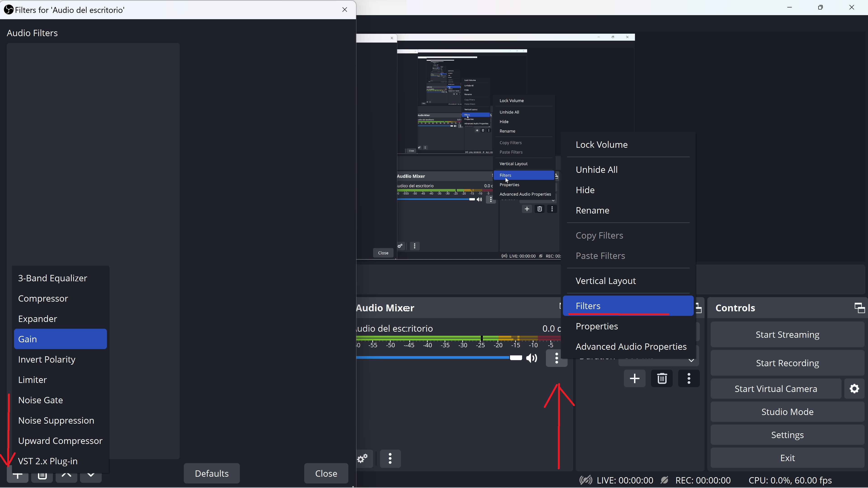Open OBS Settings from Controls
This screenshot has height=488, width=868.
tap(787, 435)
